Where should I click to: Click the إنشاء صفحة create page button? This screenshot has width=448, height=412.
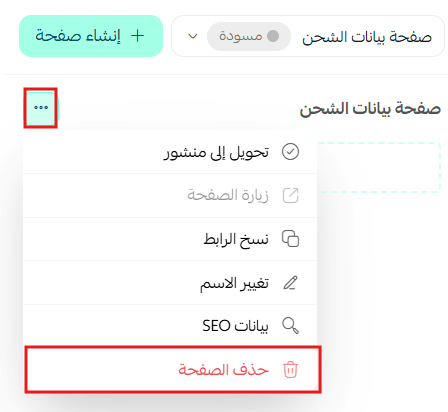tap(91, 36)
